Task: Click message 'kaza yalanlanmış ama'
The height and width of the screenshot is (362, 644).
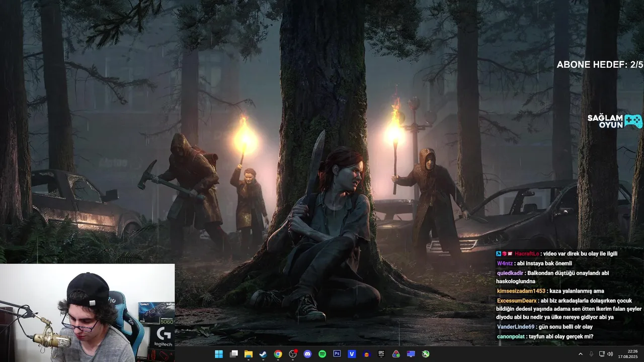Action: click(x=577, y=291)
